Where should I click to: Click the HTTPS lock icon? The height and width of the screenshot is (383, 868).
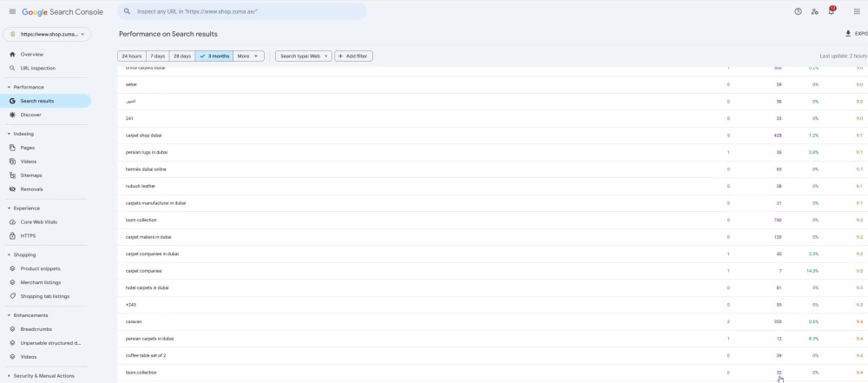[x=12, y=235]
